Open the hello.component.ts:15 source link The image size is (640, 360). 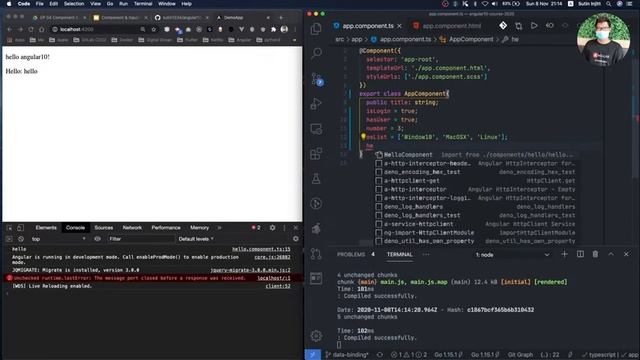tap(261, 249)
